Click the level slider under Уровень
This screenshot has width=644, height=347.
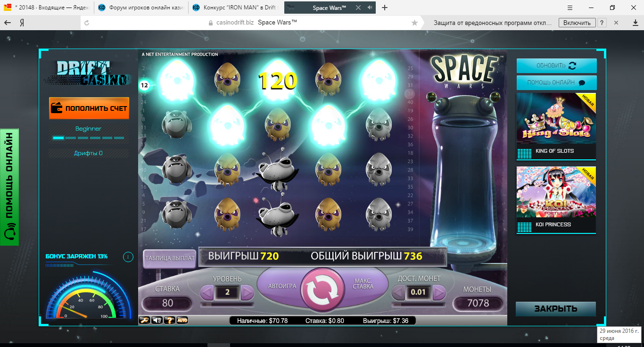click(227, 305)
